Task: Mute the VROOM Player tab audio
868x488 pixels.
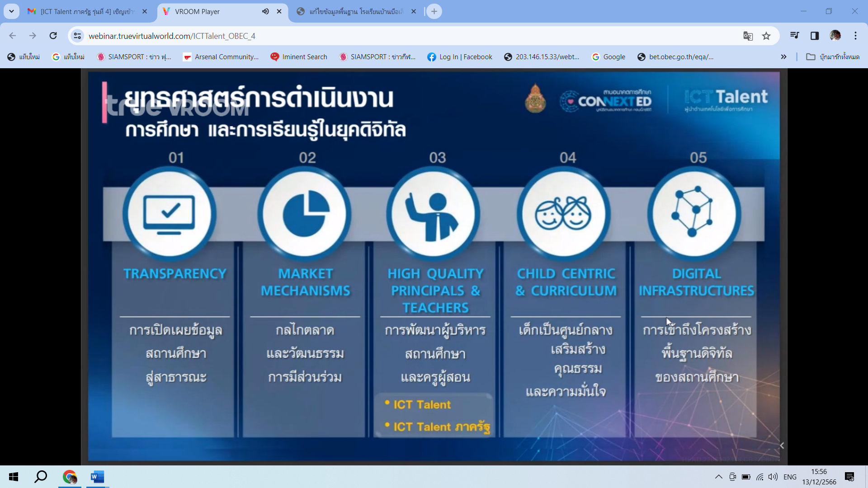Action: pos(265,11)
